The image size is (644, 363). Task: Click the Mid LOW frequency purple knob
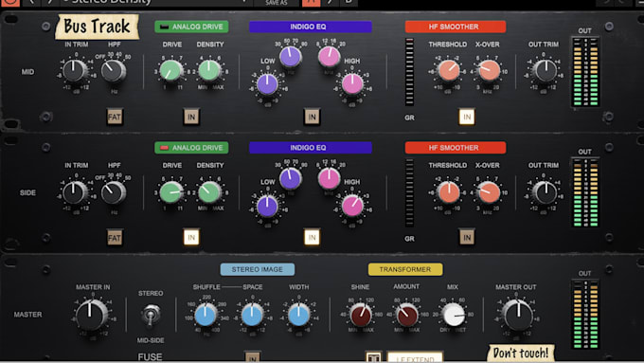coord(290,57)
